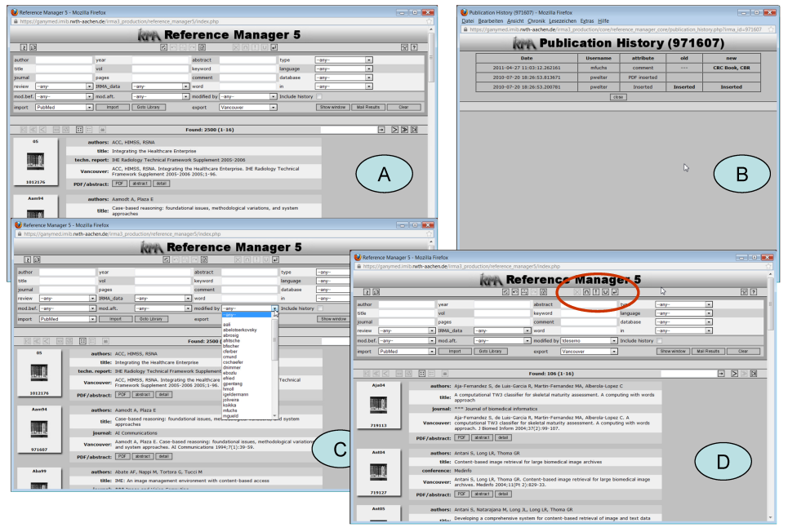The image size is (788, 532).
Task: Open the language dropdown in top-left window
Action: coord(344,69)
